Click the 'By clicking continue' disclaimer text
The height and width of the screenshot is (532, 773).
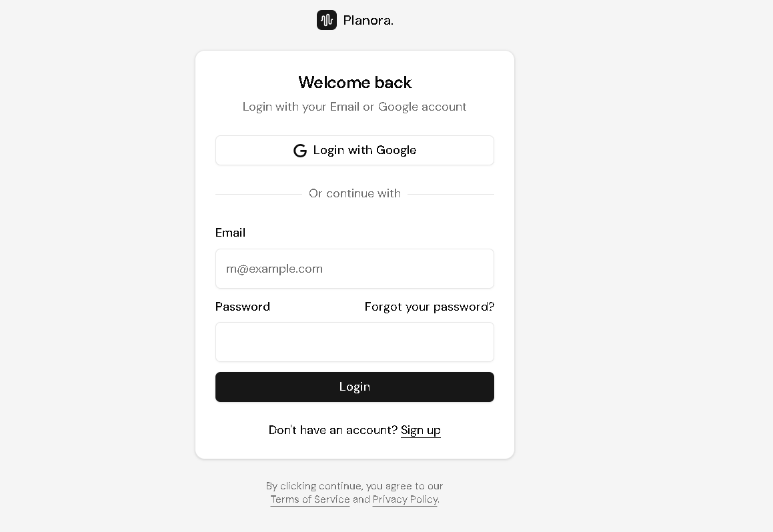354,486
